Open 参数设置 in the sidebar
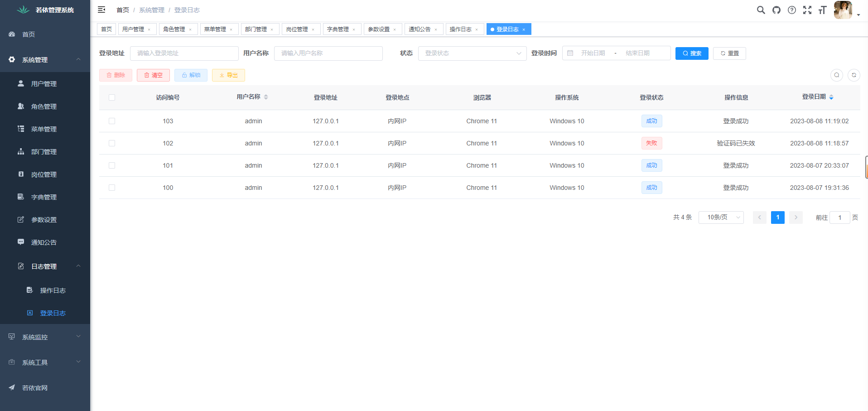The width and height of the screenshot is (868, 411). click(x=45, y=220)
